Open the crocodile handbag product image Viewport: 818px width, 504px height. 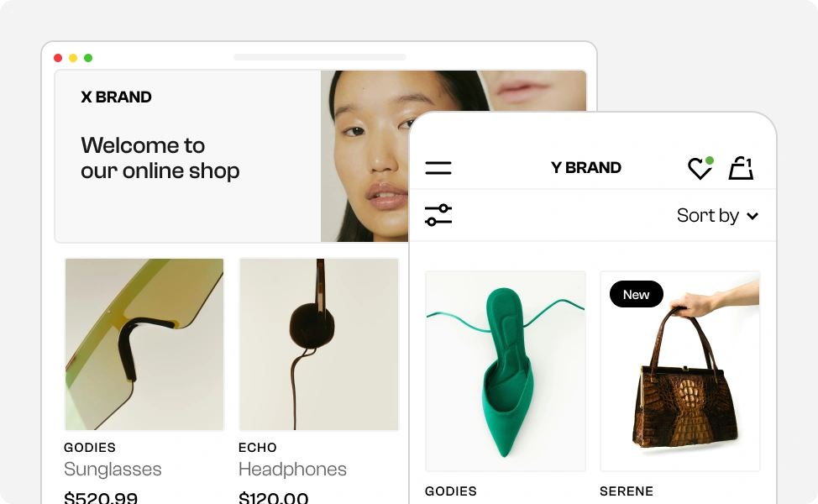coord(680,371)
